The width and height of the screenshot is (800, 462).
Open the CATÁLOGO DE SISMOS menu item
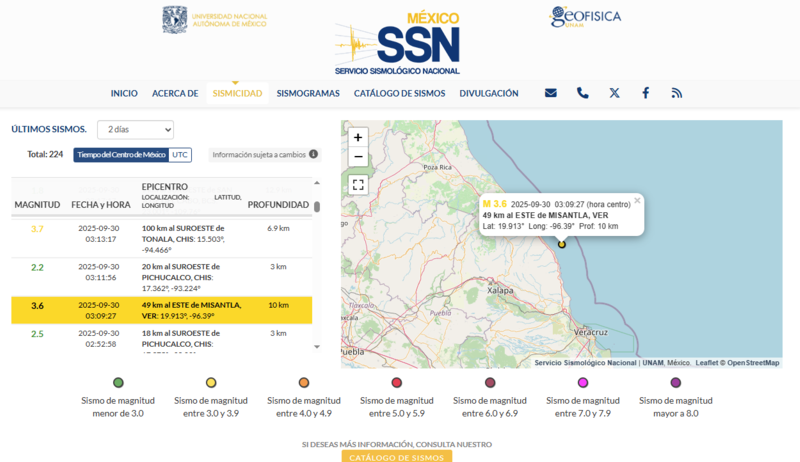click(399, 93)
